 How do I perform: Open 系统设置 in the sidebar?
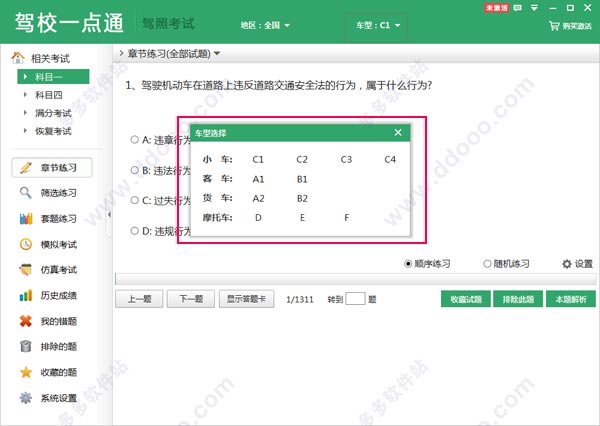(59, 398)
